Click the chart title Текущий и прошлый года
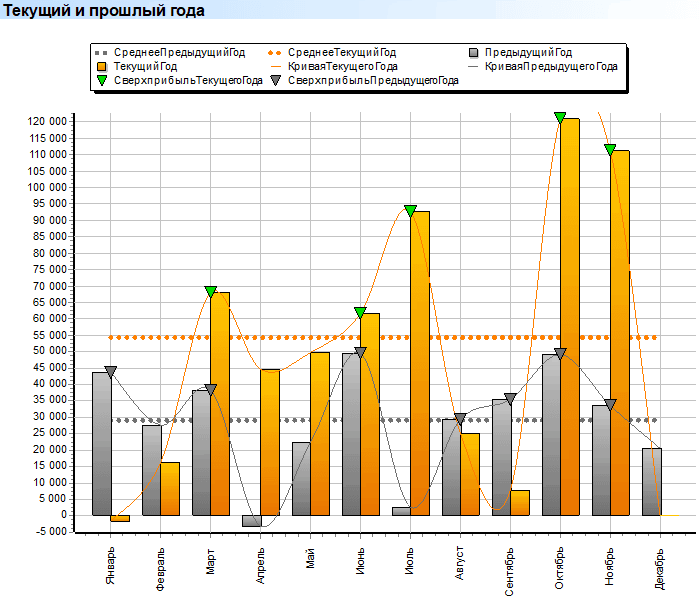 (104, 10)
